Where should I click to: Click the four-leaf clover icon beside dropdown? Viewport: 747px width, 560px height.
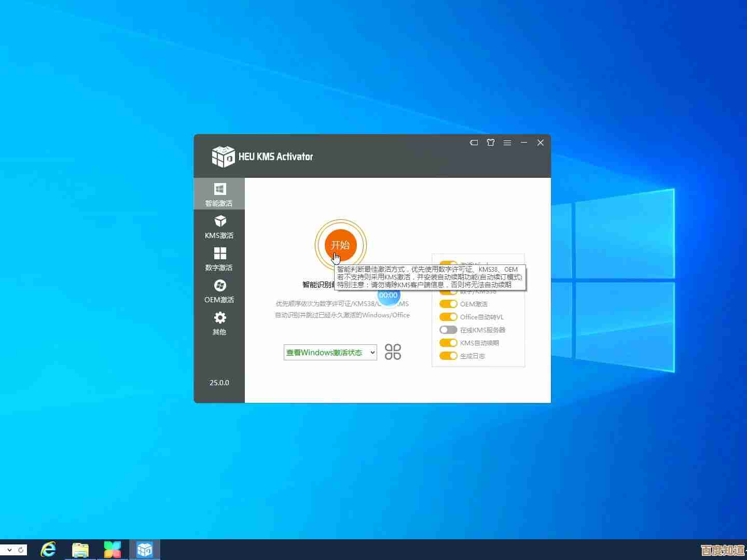pos(393,352)
